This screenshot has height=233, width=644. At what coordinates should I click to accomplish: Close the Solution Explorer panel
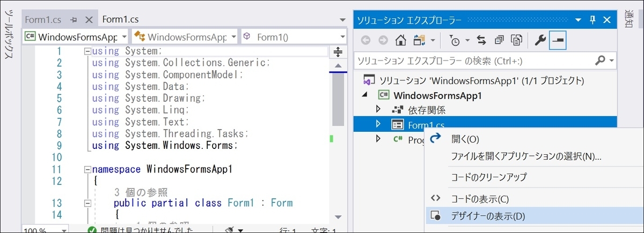click(x=607, y=20)
